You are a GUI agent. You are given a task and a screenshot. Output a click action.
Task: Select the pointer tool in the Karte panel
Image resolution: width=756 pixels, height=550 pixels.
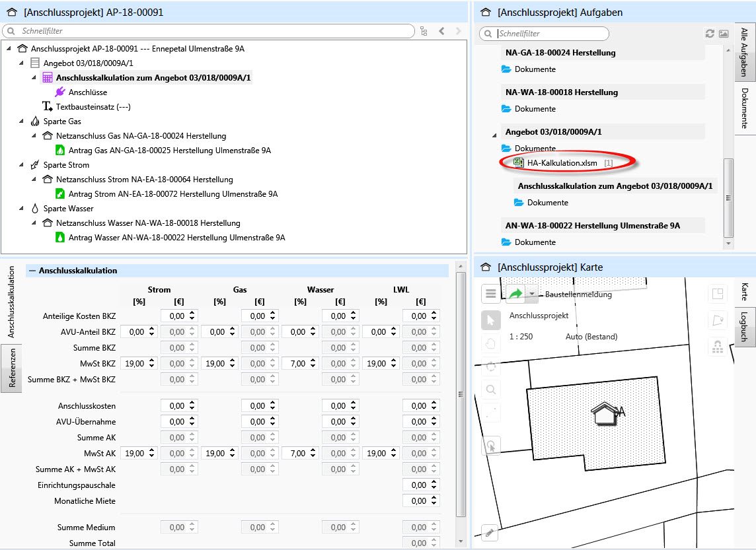[490, 320]
